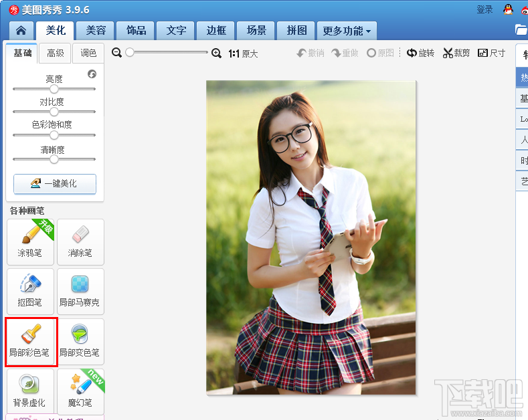Open the 边框 frames tab
This screenshot has height=420, width=528.
pyautogui.click(x=216, y=31)
